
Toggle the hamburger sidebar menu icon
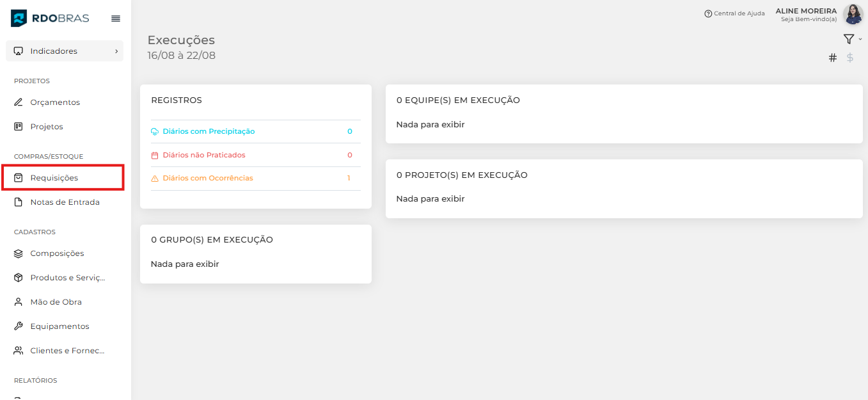click(x=116, y=19)
